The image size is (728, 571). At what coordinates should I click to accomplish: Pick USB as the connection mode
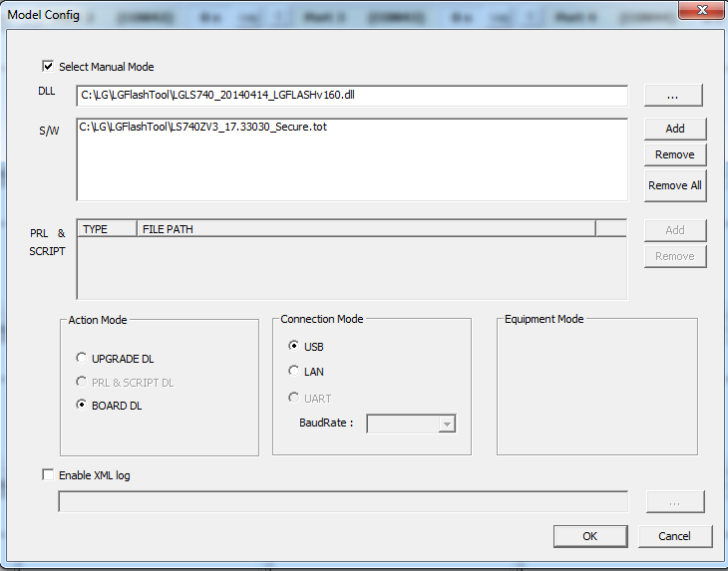(294, 347)
